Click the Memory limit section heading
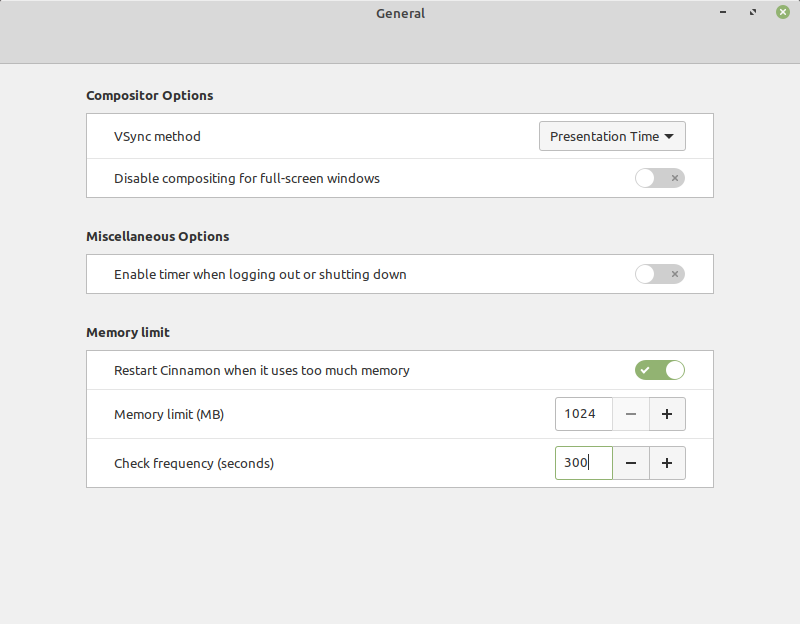 (128, 332)
